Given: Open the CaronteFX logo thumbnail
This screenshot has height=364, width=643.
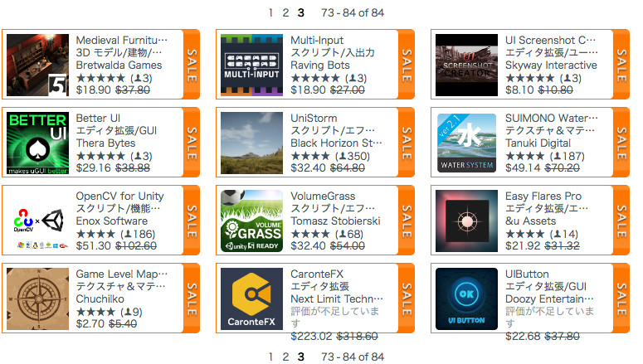Looking at the screenshot, I should 251,298.
